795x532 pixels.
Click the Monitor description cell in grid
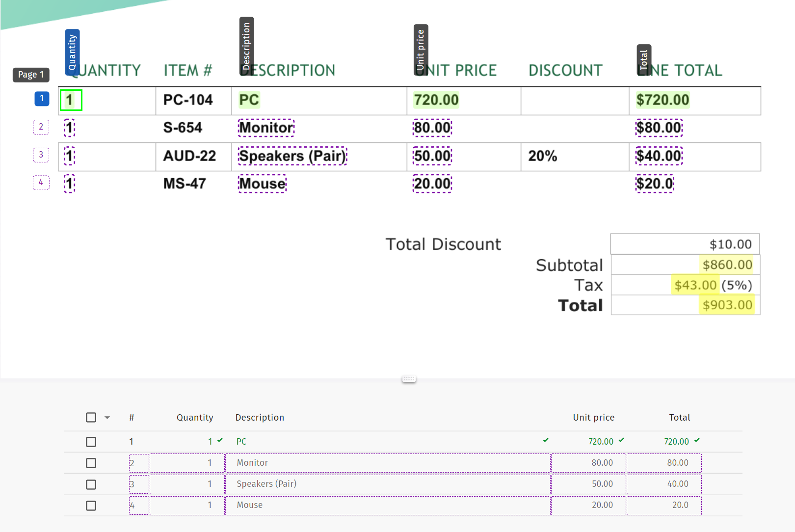[x=388, y=463]
